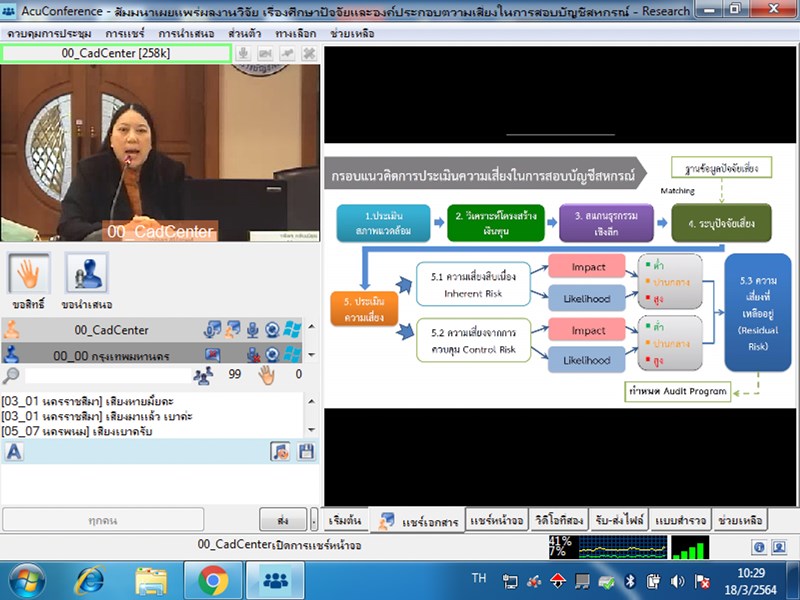The image size is (800, 600).
Task: Click the 00_CadCenter [258k] video title bar
Action: tap(116, 53)
